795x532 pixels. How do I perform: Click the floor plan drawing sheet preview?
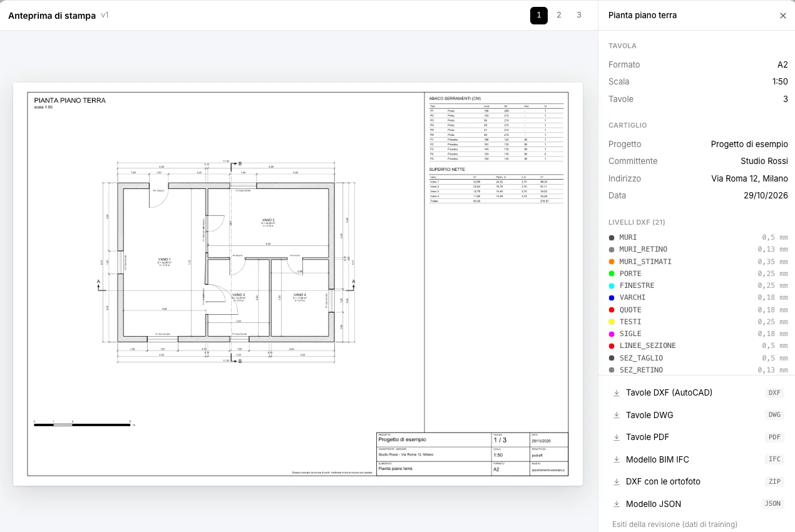click(298, 284)
